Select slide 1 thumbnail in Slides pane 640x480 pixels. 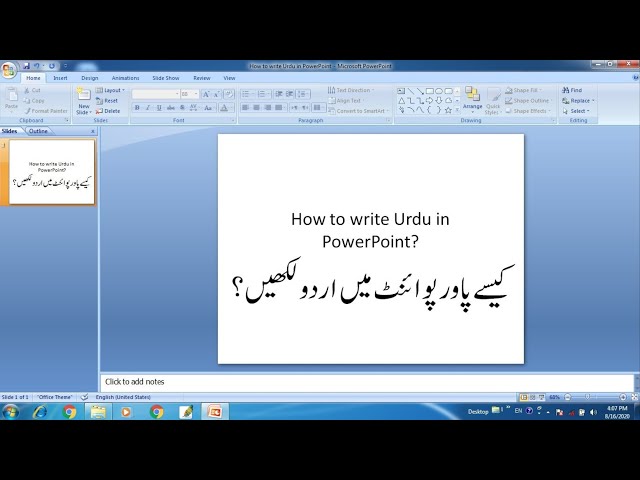coord(51,172)
